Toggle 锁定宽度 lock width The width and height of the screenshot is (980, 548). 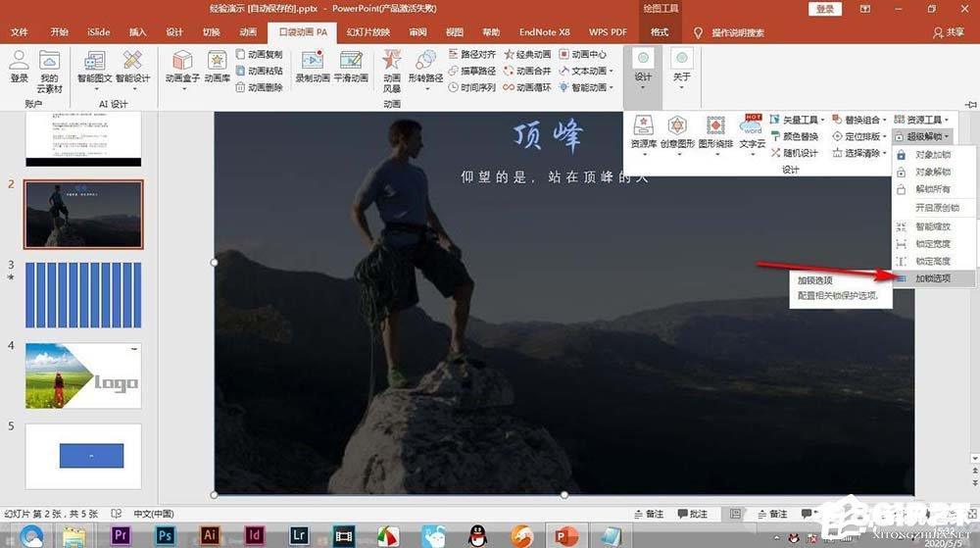point(934,244)
